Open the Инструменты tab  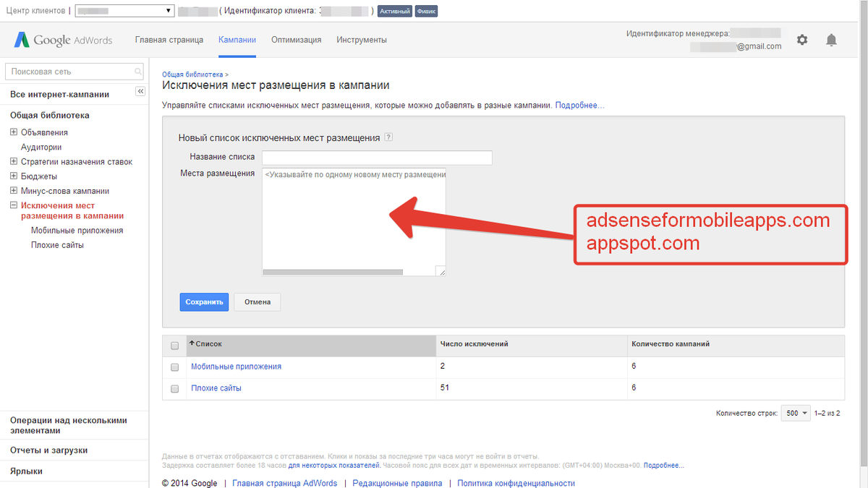coord(362,40)
